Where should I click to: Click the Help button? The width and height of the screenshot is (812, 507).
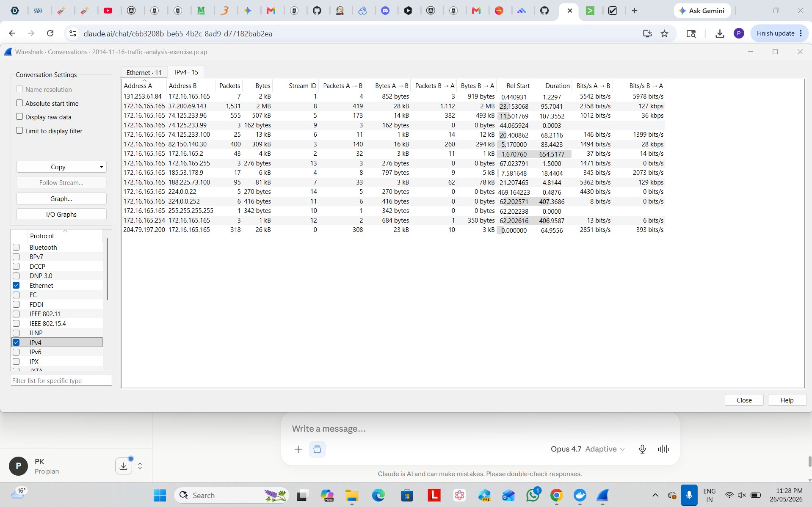[x=787, y=400]
